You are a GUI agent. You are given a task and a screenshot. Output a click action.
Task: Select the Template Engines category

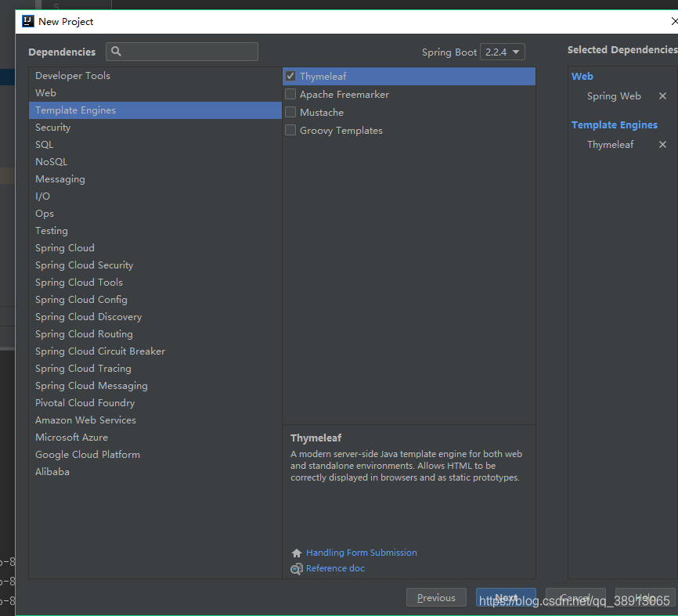pos(155,110)
